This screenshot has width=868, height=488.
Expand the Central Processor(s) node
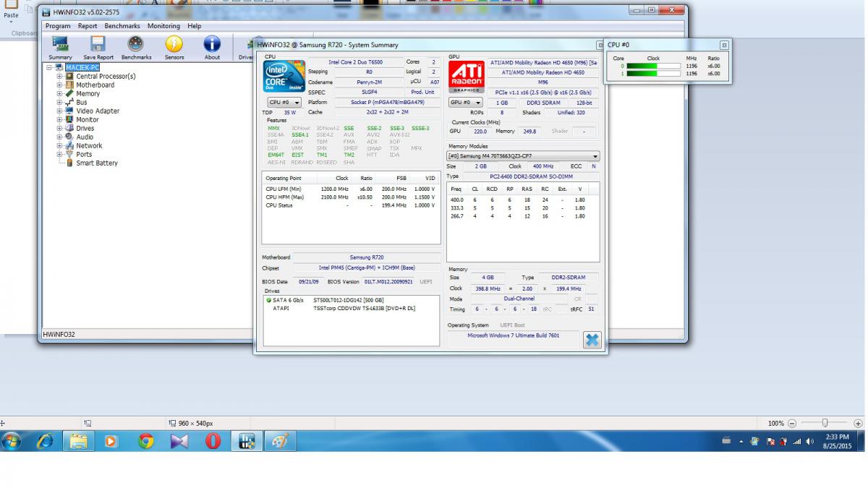tap(60, 77)
